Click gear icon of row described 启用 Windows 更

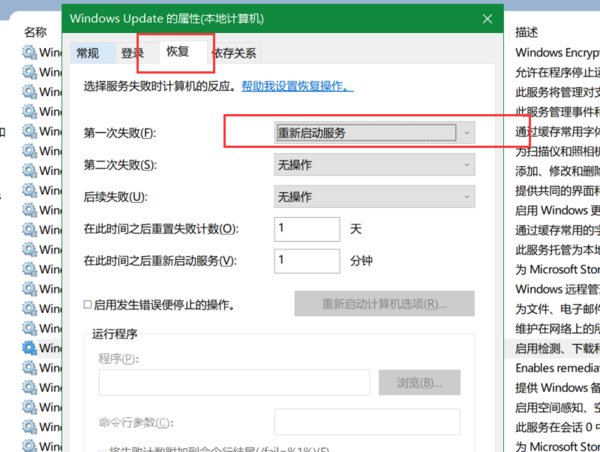click(x=30, y=210)
